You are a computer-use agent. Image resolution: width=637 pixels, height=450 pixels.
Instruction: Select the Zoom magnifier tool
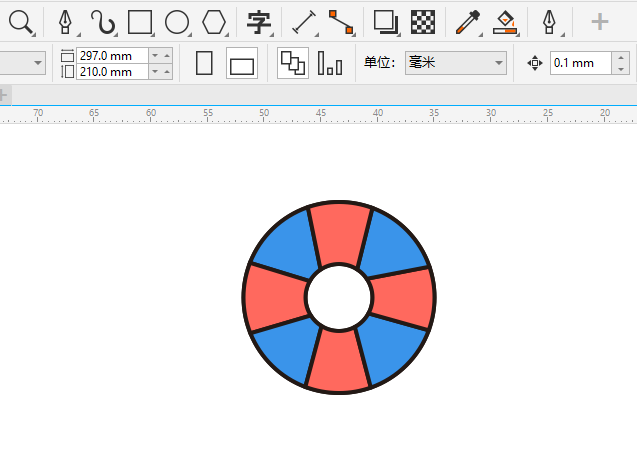(21, 22)
